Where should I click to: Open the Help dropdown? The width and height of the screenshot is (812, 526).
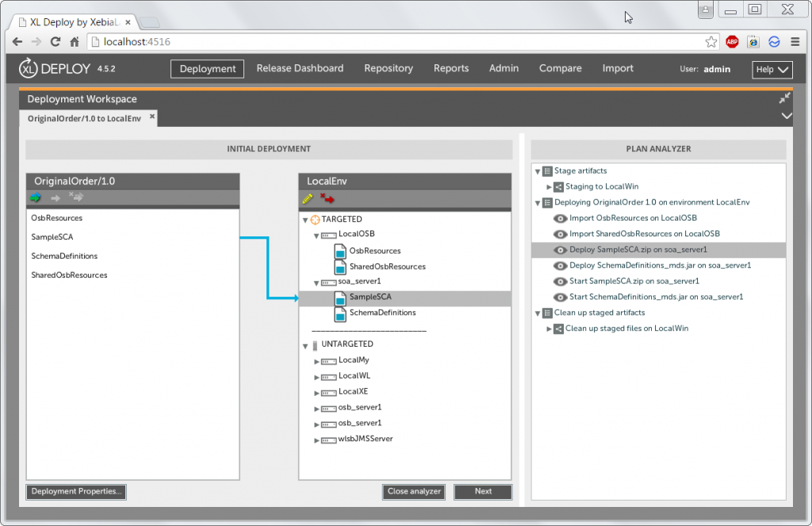(772, 69)
